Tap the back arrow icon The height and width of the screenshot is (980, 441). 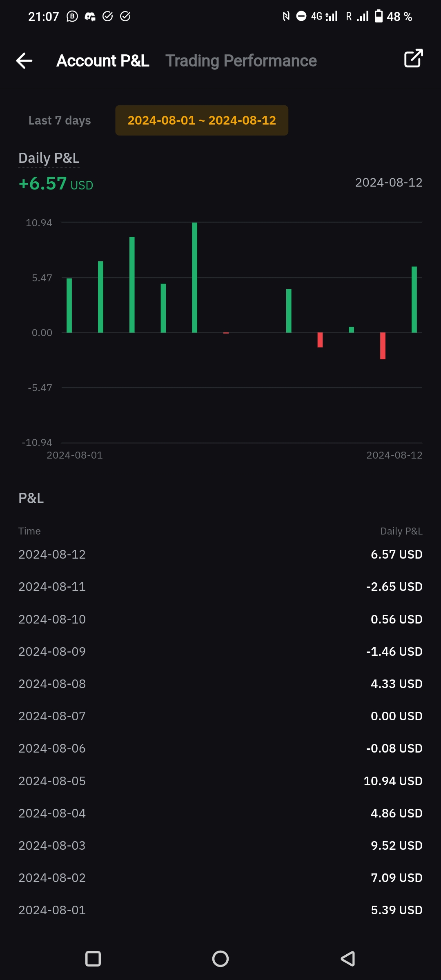(24, 61)
